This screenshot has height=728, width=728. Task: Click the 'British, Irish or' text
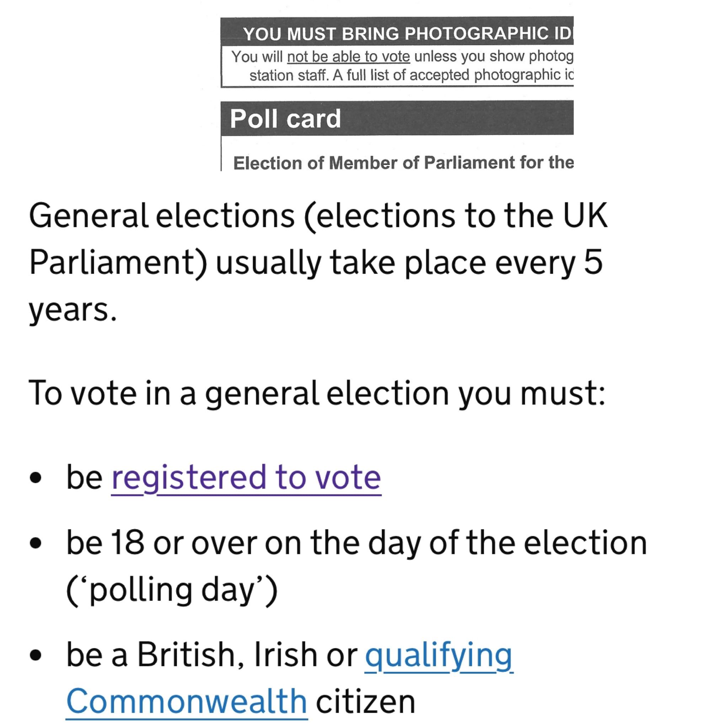[247, 655]
